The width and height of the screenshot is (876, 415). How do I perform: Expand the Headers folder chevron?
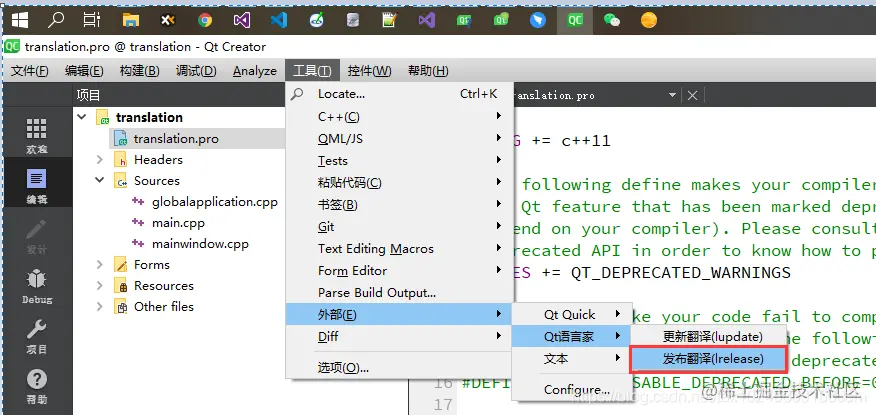tap(99, 160)
